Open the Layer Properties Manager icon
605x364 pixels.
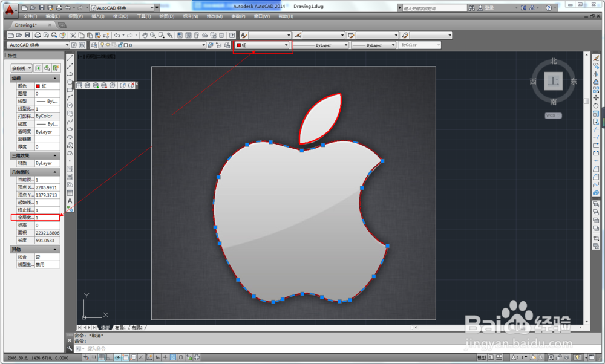[94, 45]
